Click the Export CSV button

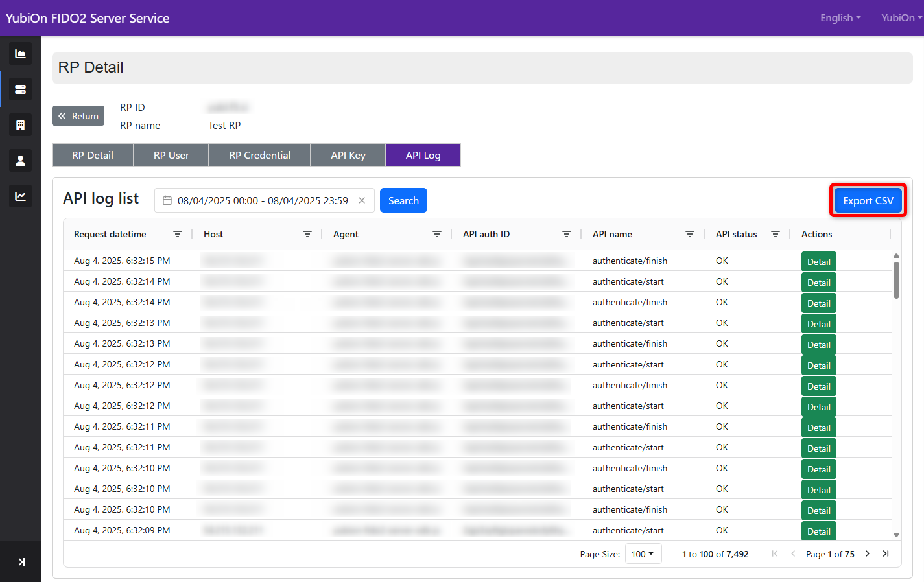(x=868, y=201)
